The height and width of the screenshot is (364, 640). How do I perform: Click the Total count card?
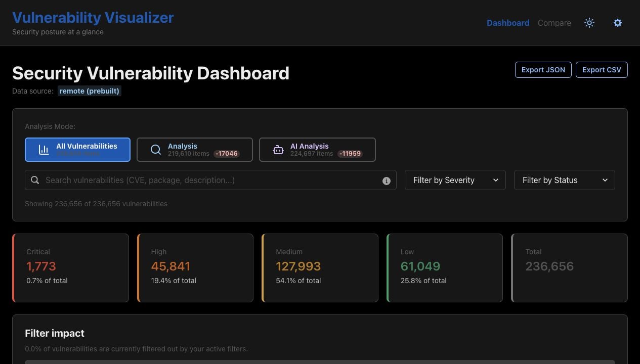point(569,268)
